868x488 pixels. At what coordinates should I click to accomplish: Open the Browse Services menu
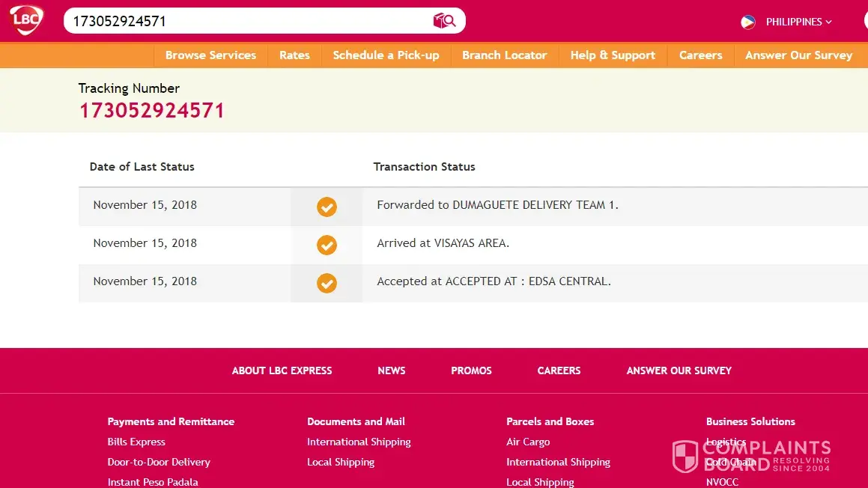(210, 55)
